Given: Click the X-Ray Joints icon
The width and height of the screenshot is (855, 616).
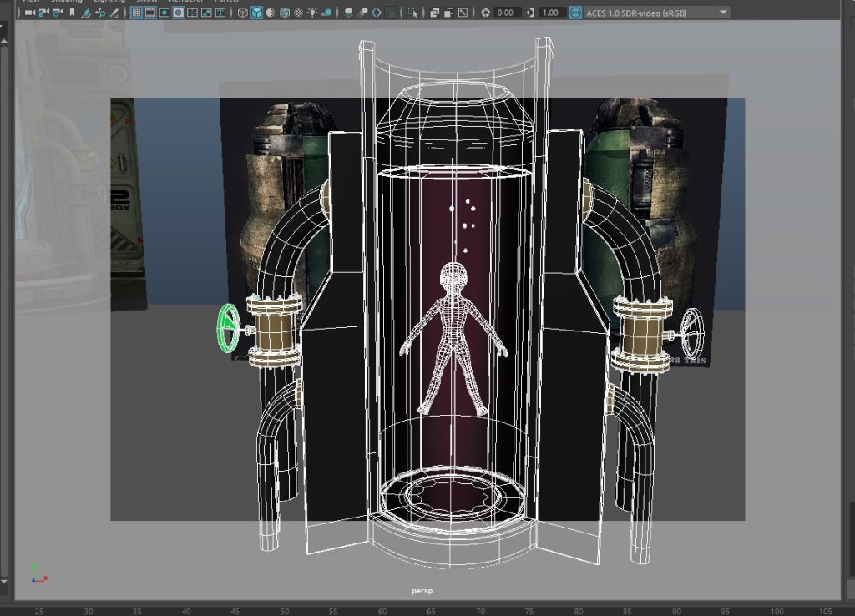Looking at the screenshot, I should (463, 13).
